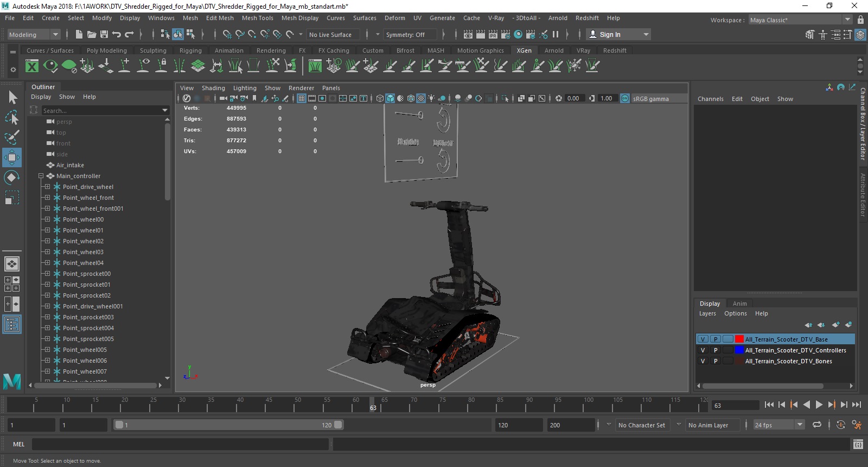Click the Undo arrow icon
This screenshot has height=467, width=868.
pyautogui.click(x=117, y=34)
